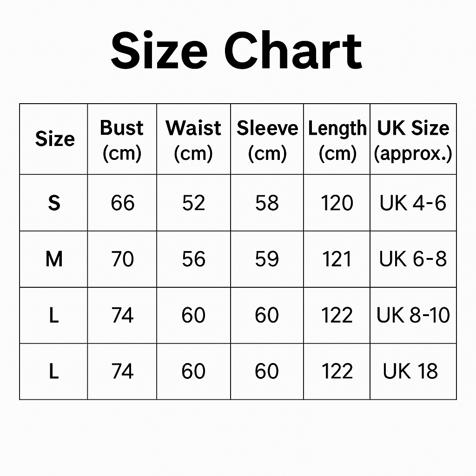Click the UK Size (approx.) header
Image resolution: width=476 pixels, height=476 pixels.
pyautogui.click(x=413, y=140)
